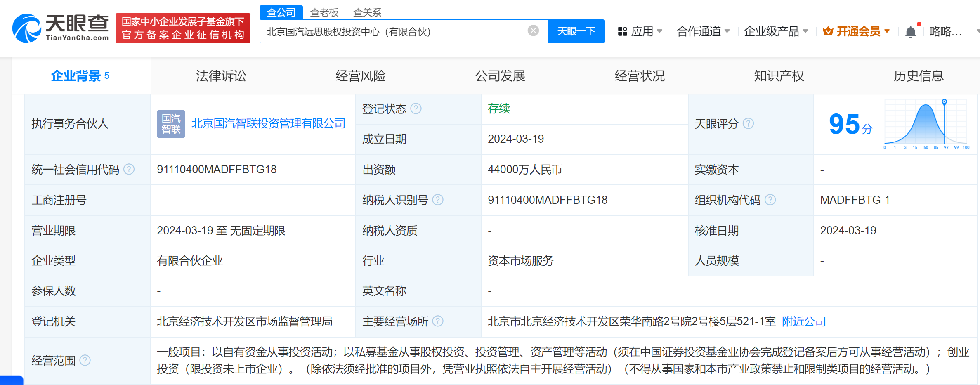This screenshot has height=385, width=980.
Task: Open the notification bell
Action: click(x=910, y=32)
